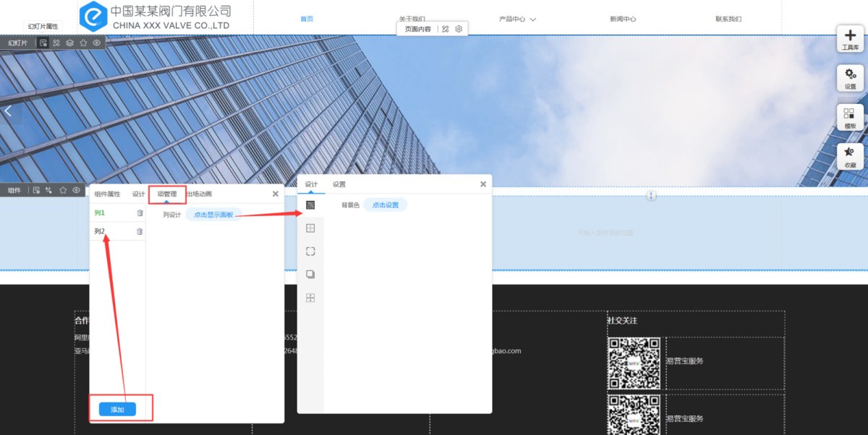Select the rounded corner brackets icon

[310, 251]
